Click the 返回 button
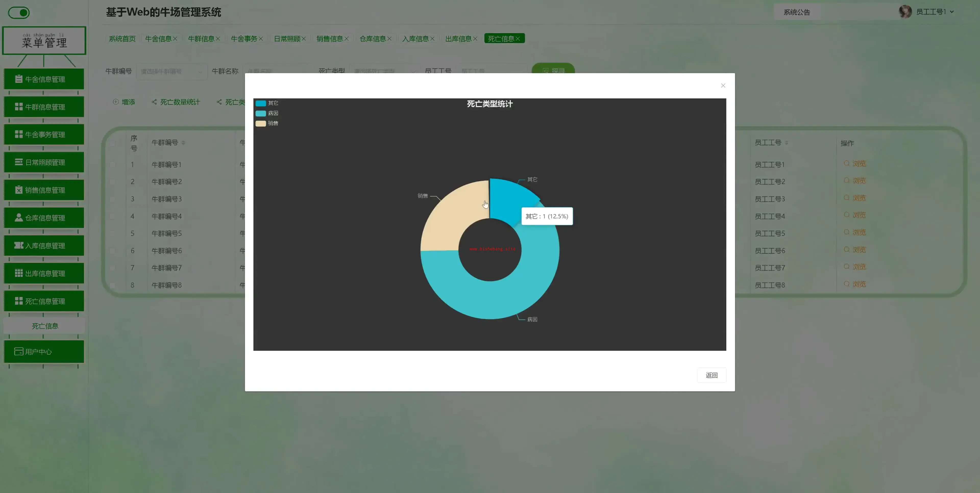Screen dimensions: 980x493 coord(711,375)
